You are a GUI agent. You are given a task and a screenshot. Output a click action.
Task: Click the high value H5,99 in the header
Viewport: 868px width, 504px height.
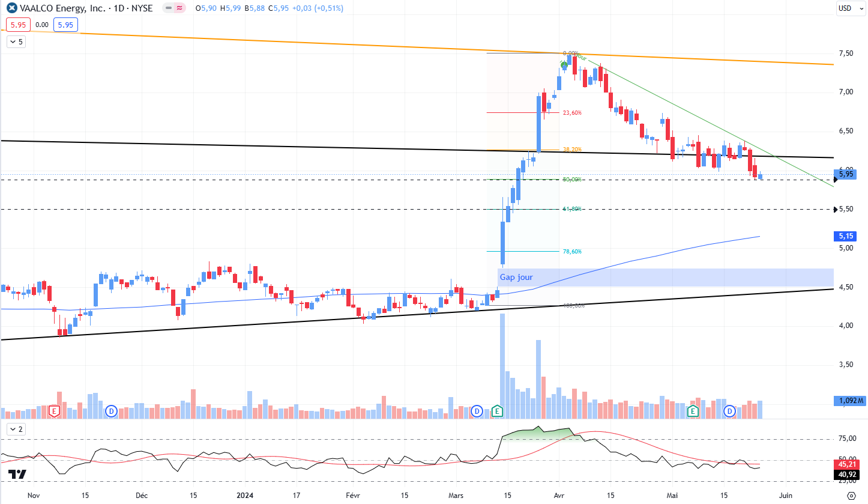pos(232,8)
